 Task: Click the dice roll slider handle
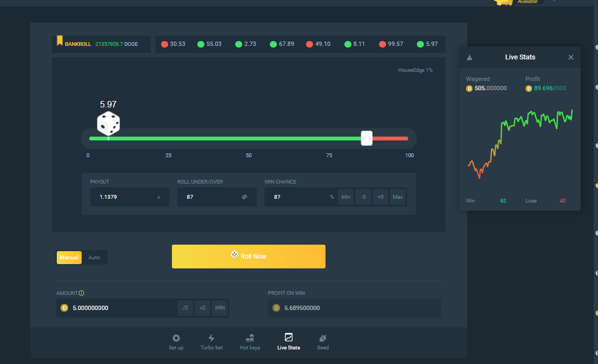click(x=367, y=138)
